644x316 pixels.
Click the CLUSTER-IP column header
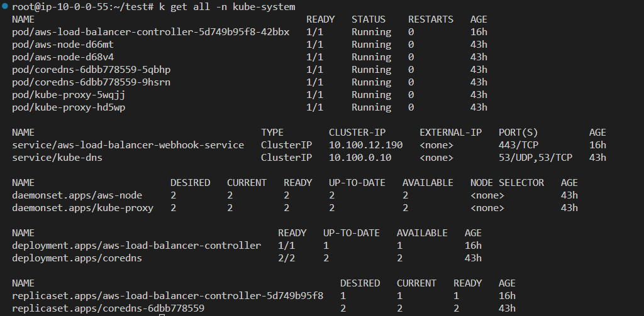click(357, 133)
